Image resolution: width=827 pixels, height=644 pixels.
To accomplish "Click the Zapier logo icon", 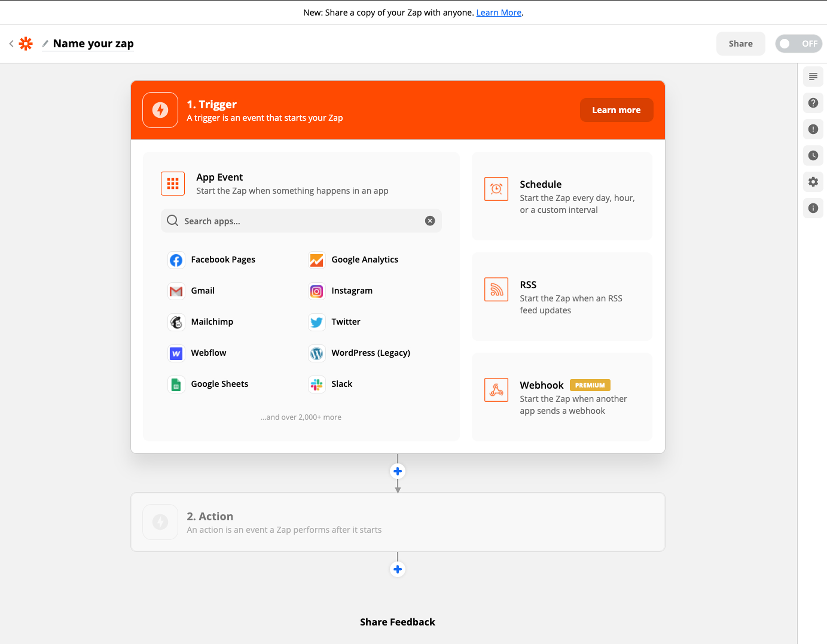I will pyautogui.click(x=26, y=43).
